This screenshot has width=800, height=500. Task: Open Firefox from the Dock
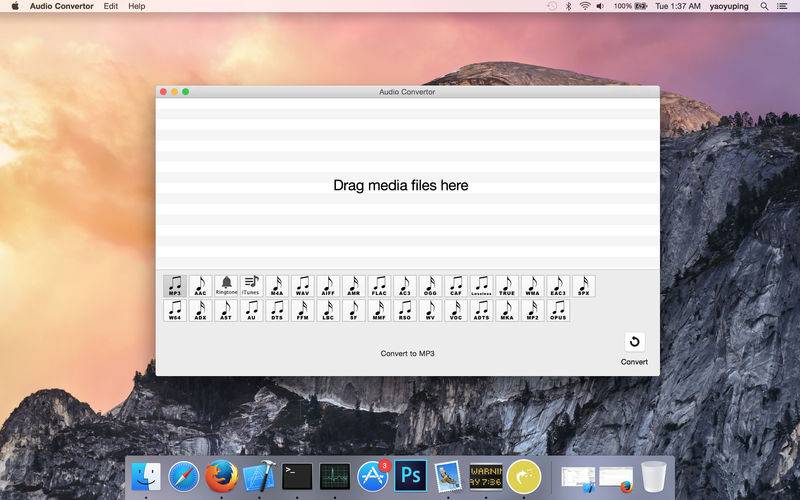(221, 476)
